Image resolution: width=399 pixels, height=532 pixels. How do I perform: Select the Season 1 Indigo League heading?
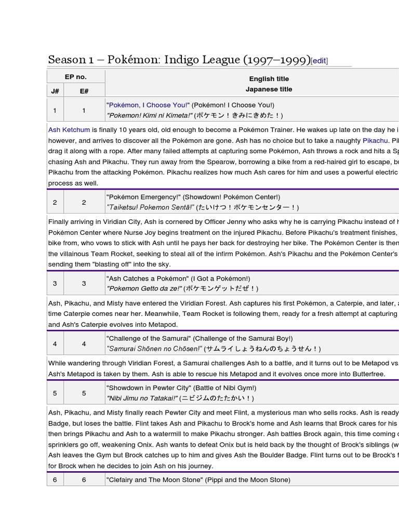(x=179, y=60)
